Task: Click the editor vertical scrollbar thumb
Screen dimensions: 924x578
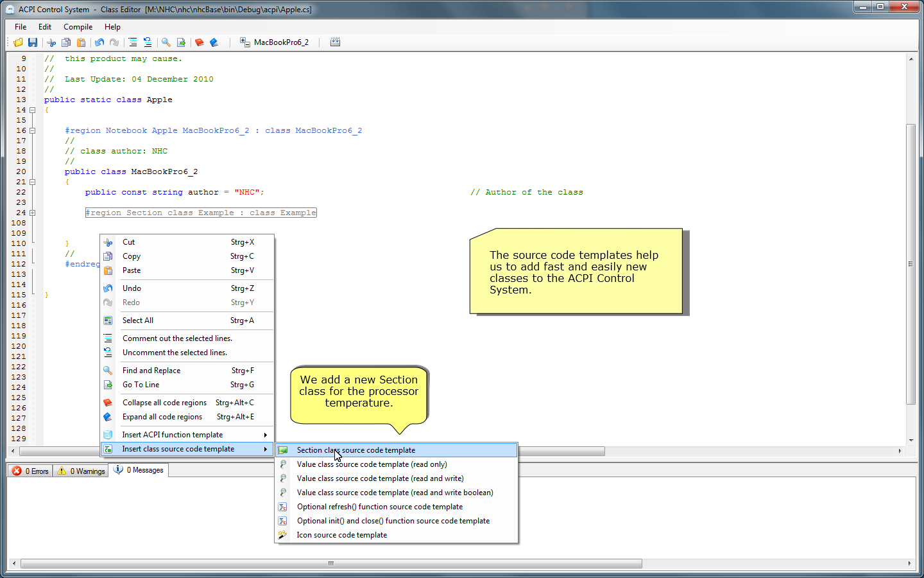Action: (x=911, y=263)
